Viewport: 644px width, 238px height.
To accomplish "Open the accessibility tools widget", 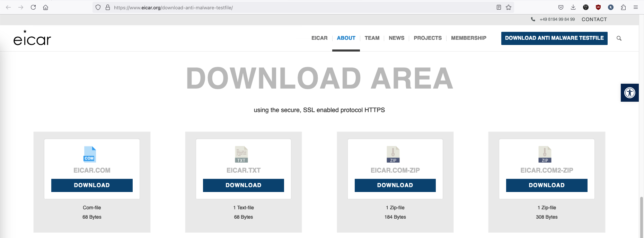I will tap(629, 93).
